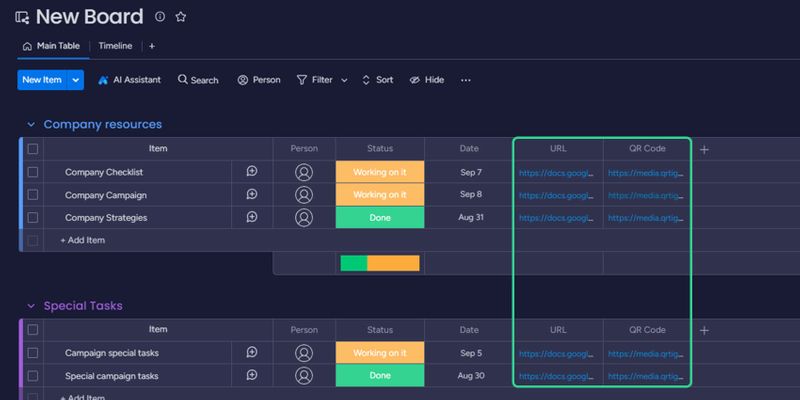The width and height of the screenshot is (800, 400).
Task: Check the Company Strategies row checkbox
Action: point(33,217)
